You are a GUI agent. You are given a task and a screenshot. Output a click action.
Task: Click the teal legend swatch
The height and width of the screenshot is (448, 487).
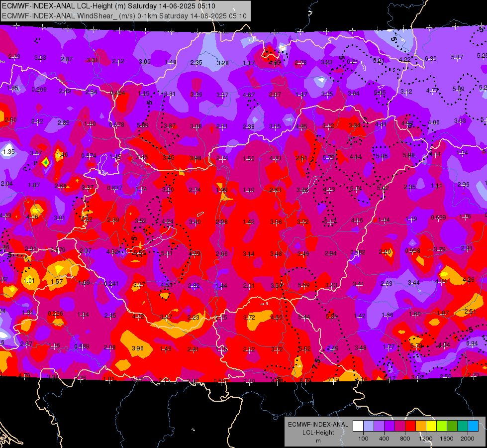point(463,426)
